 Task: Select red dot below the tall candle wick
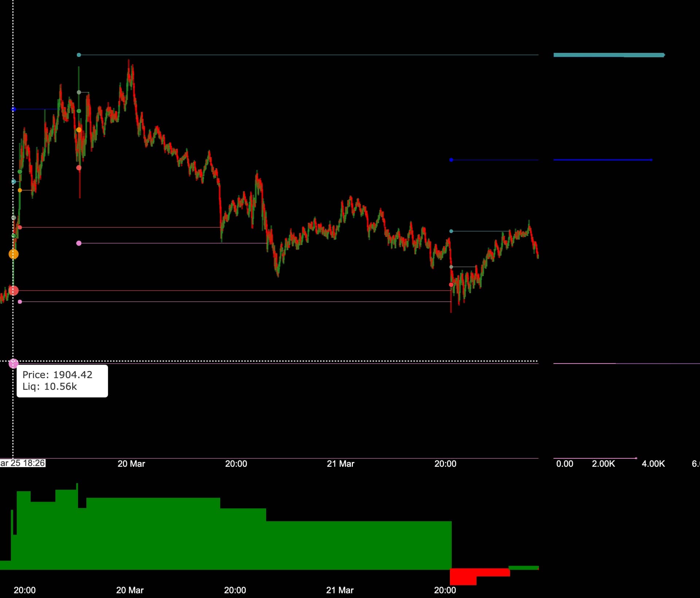click(x=79, y=168)
